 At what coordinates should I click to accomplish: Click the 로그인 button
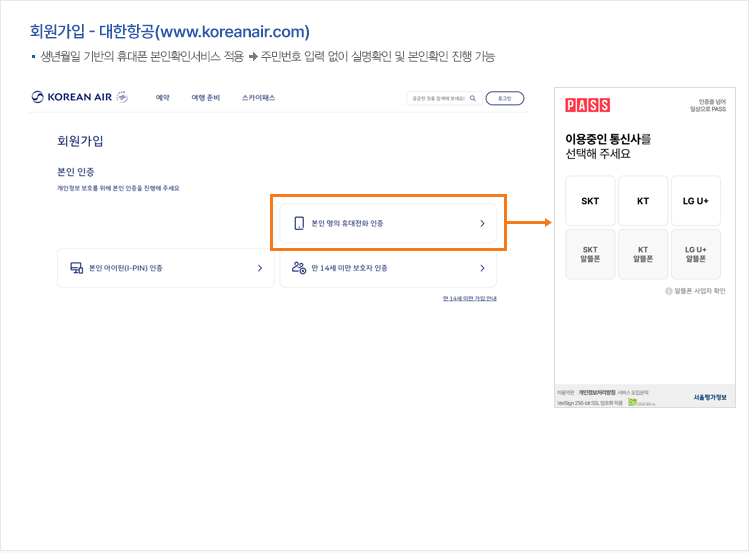pyautogui.click(x=505, y=98)
